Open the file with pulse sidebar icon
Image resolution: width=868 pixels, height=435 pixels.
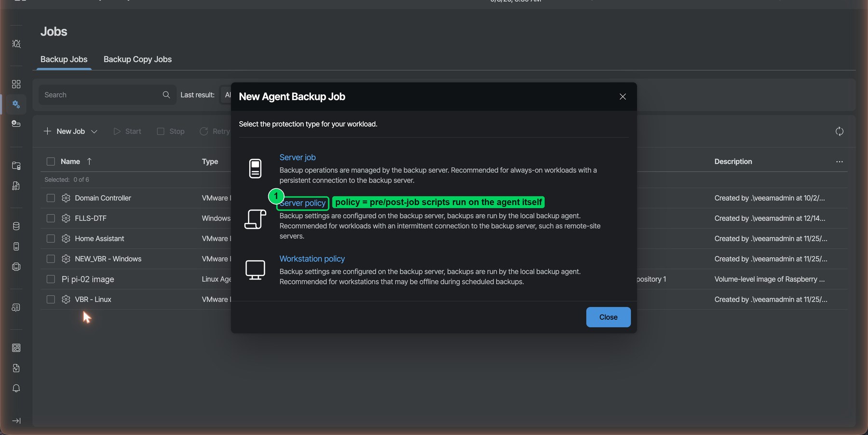(x=16, y=368)
